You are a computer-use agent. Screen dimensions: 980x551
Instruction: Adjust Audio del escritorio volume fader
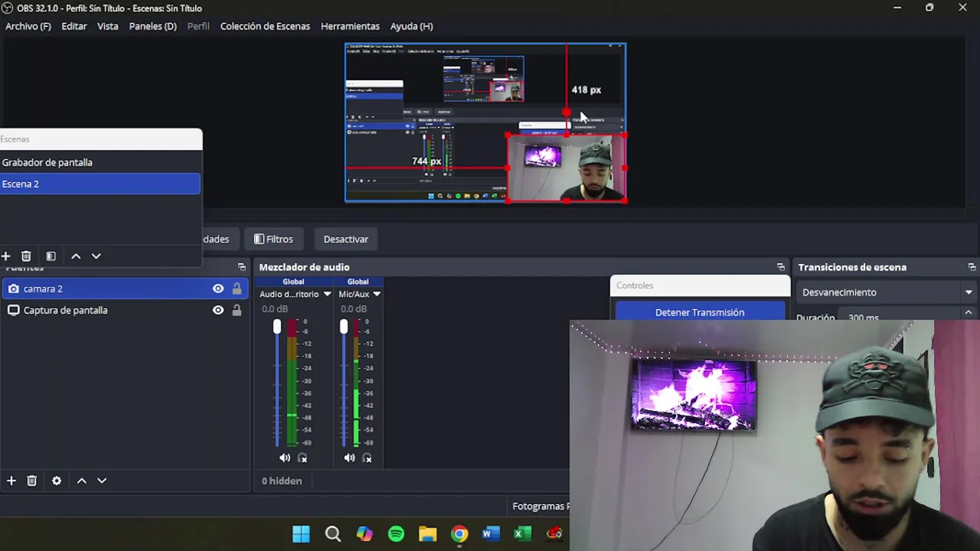click(277, 328)
